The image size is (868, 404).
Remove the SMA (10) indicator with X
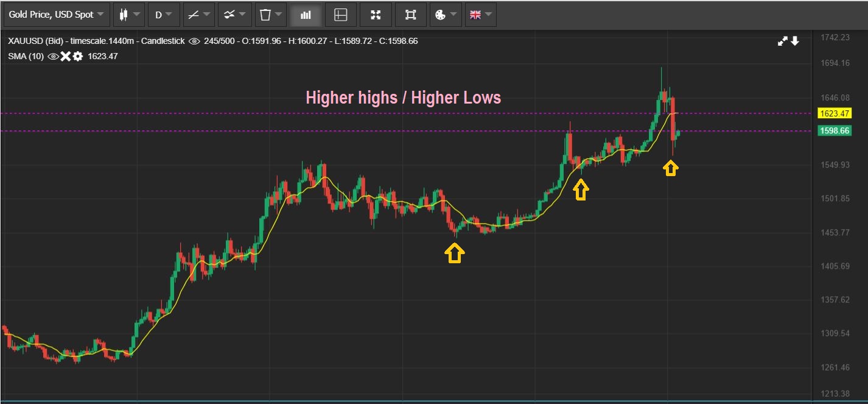pos(66,56)
